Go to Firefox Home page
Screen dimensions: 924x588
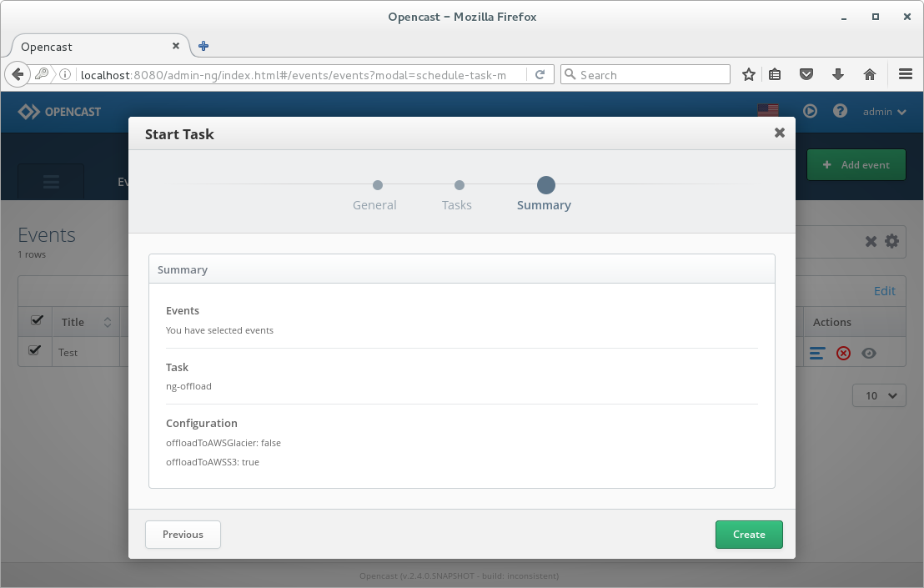pyautogui.click(x=869, y=74)
